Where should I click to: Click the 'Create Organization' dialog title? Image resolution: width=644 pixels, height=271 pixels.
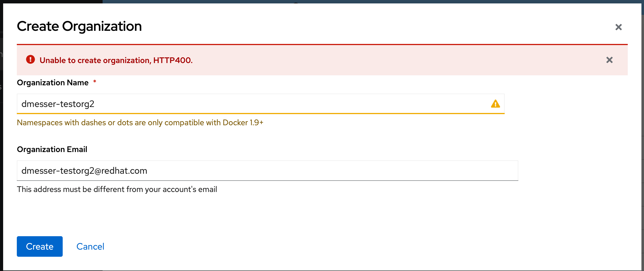[x=79, y=27]
